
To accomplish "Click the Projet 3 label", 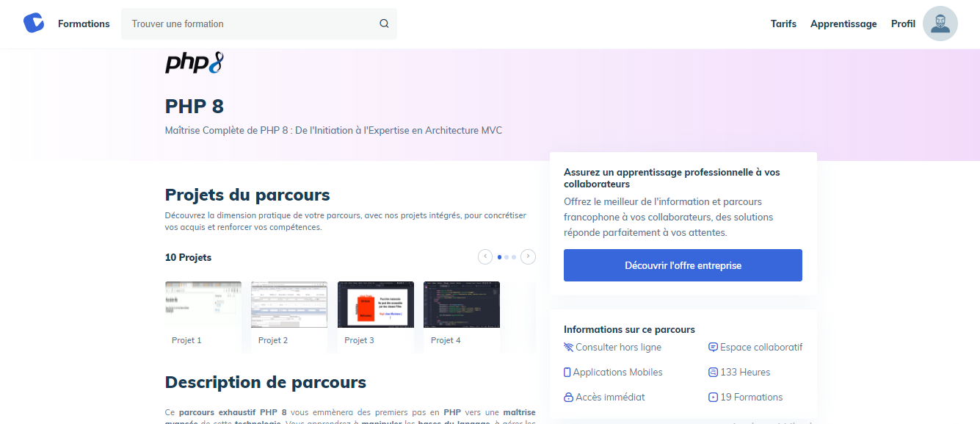I will (360, 340).
